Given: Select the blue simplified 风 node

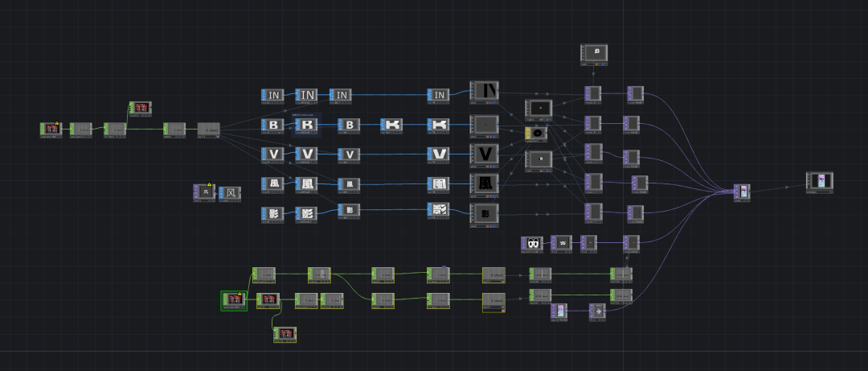Looking at the screenshot, I should coord(230,193).
